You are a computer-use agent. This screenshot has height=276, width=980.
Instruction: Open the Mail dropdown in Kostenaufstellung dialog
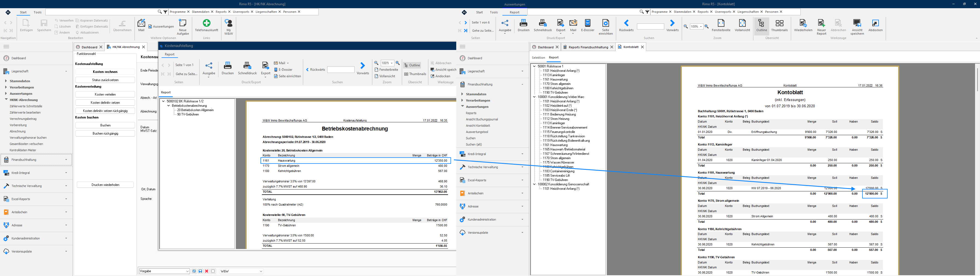pyautogui.click(x=288, y=63)
